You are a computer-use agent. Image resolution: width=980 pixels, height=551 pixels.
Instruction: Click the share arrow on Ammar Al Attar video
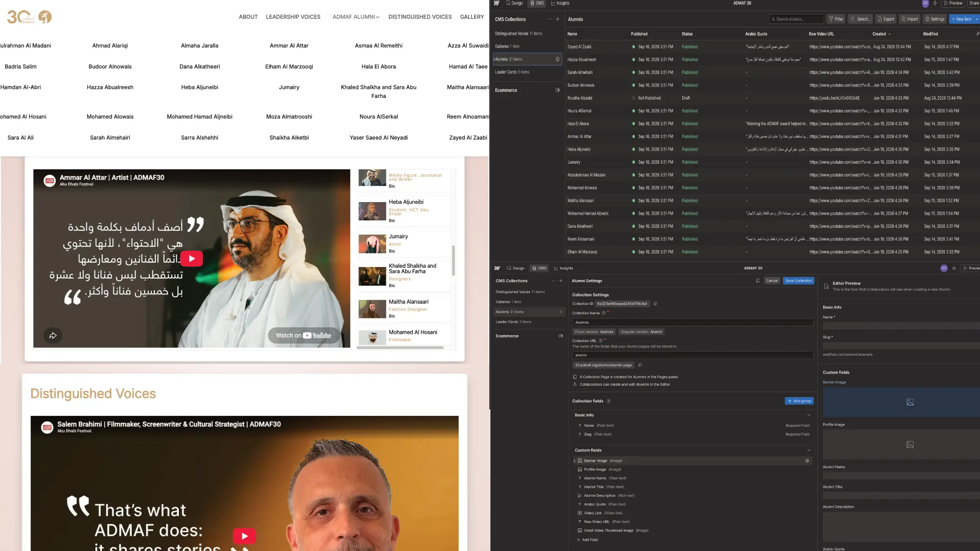53,335
